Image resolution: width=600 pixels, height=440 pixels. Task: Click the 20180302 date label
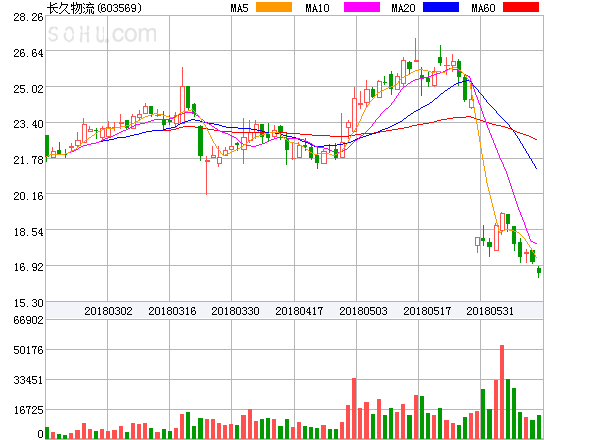pos(108,311)
